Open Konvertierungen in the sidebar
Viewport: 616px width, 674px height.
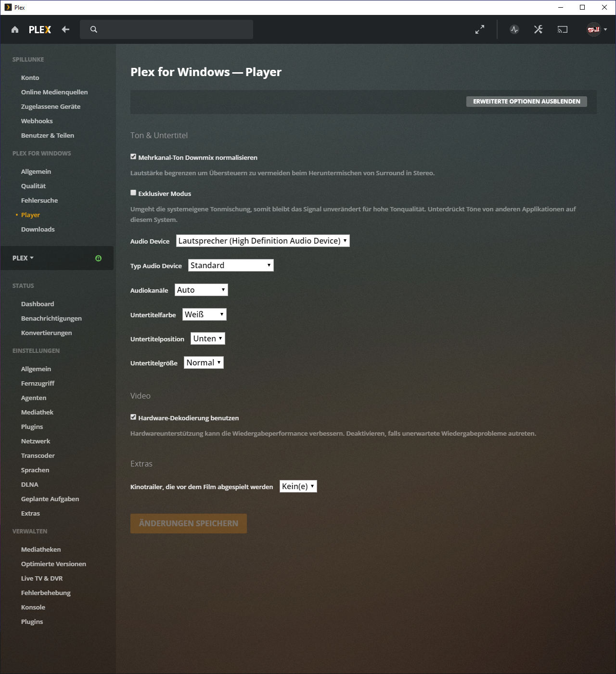pos(47,333)
